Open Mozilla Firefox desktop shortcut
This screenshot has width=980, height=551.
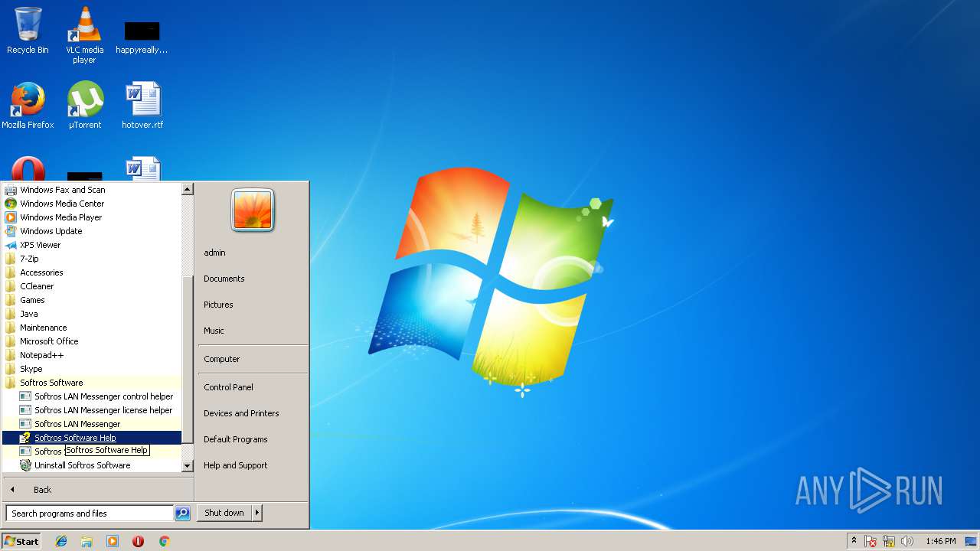point(28,105)
